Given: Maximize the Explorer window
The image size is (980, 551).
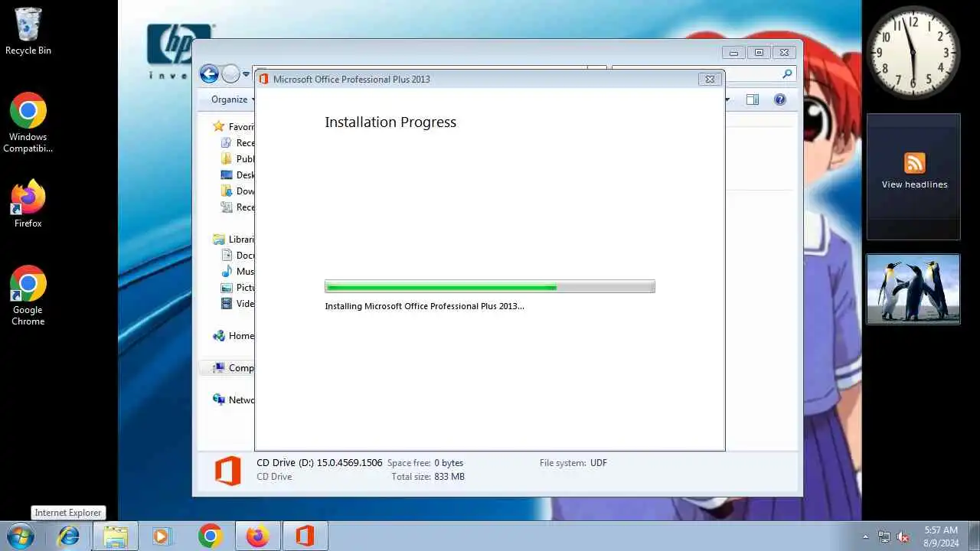Looking at the screenshot, I should tap(759, 53).
